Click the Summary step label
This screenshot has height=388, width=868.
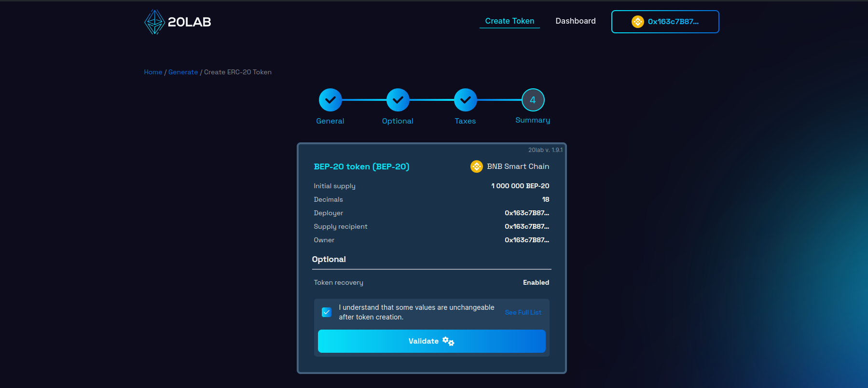(x=533, y=120)
